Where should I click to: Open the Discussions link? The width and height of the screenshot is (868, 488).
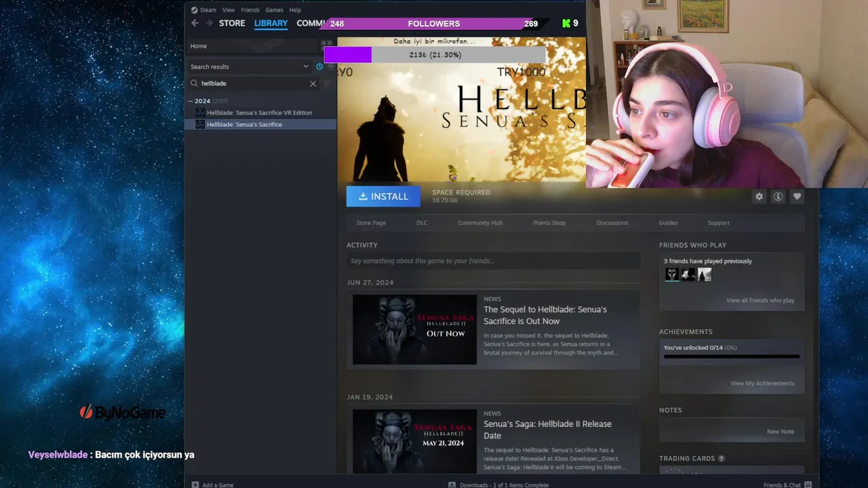612,223
